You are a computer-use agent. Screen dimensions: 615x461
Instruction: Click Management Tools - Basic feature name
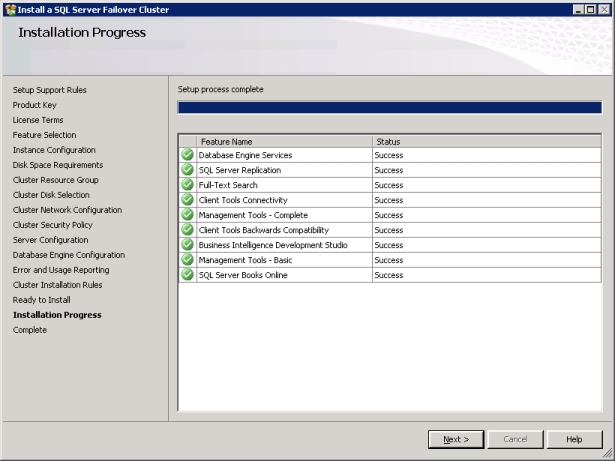coord(245,260)
